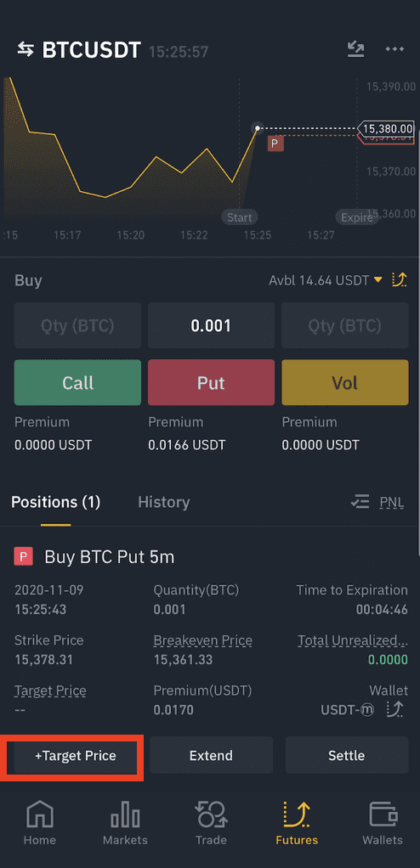This screenshot has height=868, width=420.
Task: Settle the BTC Put position
Action: pyautogui.click(x=347, y=756)
